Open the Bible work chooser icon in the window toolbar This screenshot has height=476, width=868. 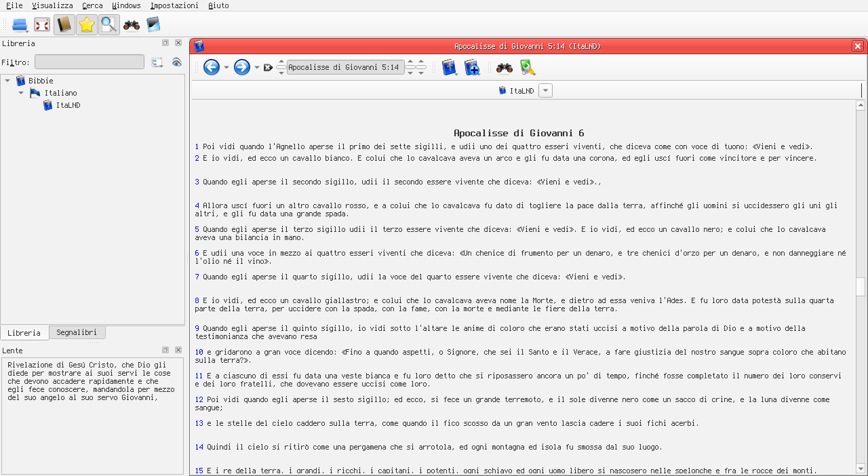(450, 67)
